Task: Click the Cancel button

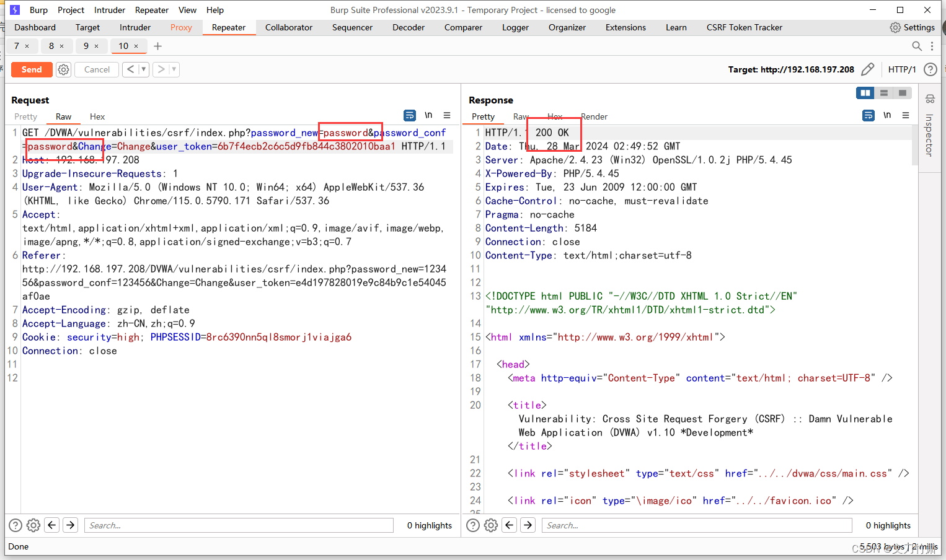Action: point(97,69)
